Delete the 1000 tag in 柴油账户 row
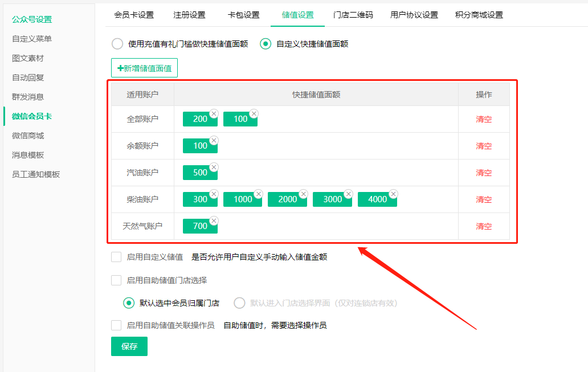The width and height of the screenshot is (588, 372). [x=258, y=194]
